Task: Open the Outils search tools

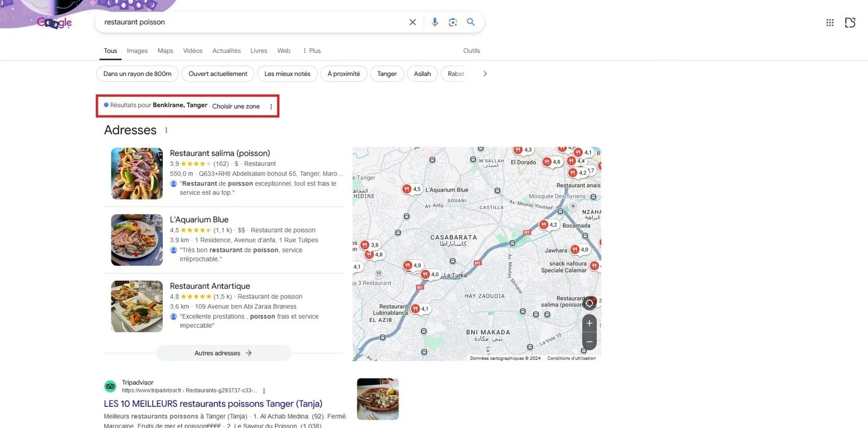Action: tap(471, 51)
